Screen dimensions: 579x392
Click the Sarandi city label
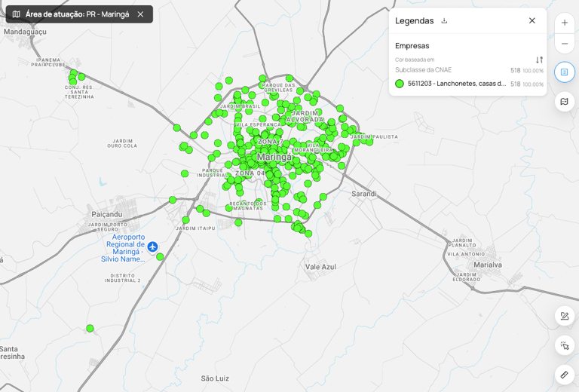coord(364,194)
